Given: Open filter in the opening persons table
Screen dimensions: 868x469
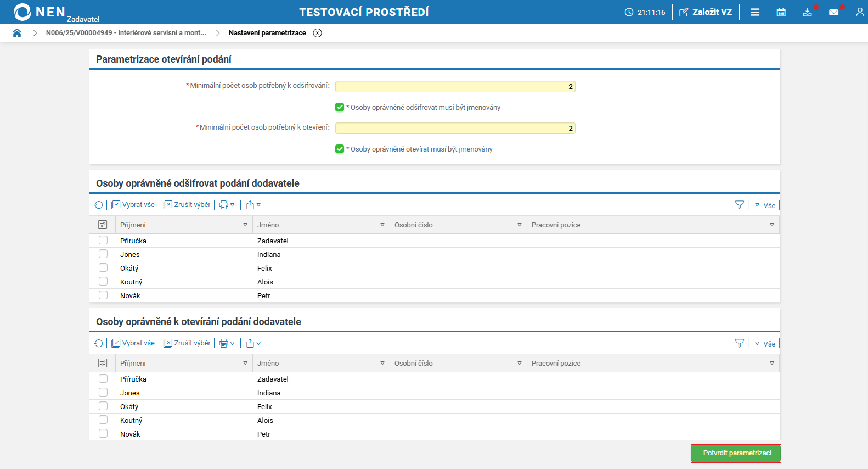Looking at the screenshot, I should 740,343.
